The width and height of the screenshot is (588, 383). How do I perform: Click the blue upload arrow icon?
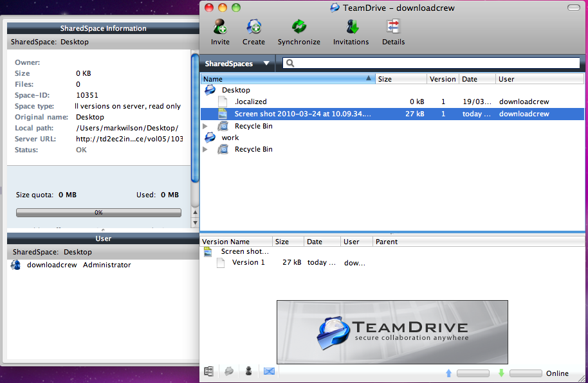(x=449, y=373)
